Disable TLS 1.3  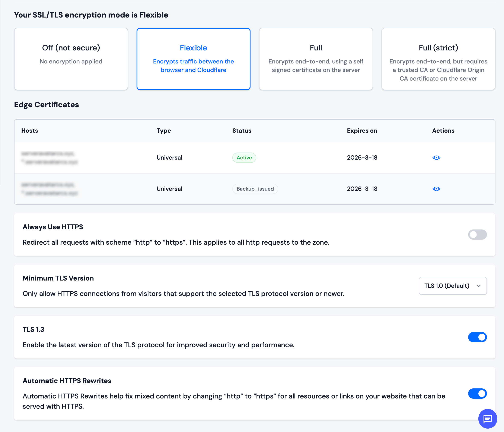[477, 337]
